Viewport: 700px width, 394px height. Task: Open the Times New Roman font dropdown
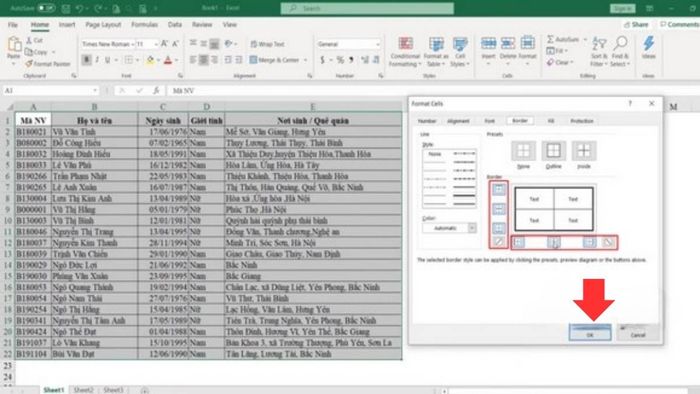[133, 44]
